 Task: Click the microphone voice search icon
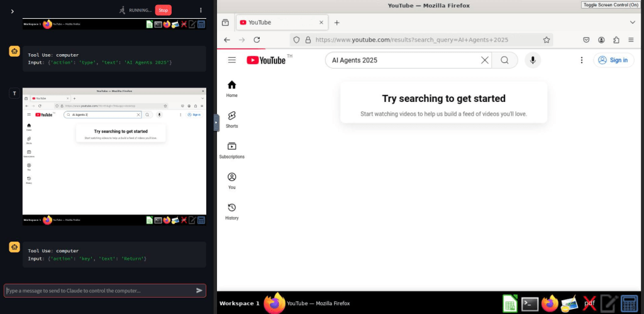(x=533, y=60)
